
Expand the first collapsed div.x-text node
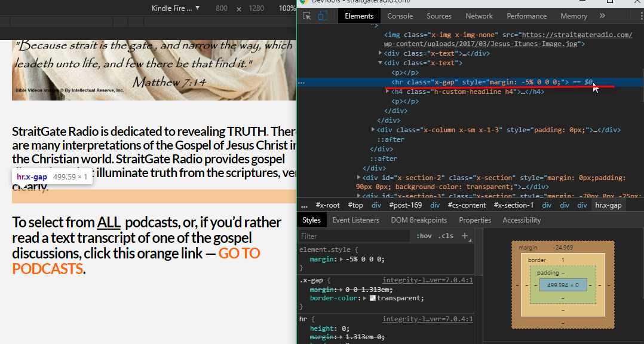(x=381, y=53)
